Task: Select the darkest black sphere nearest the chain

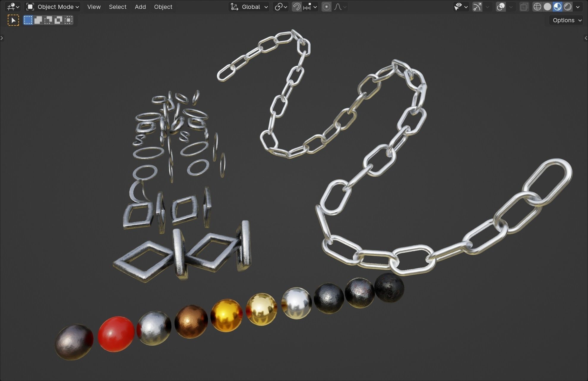Action: (389, 288)
